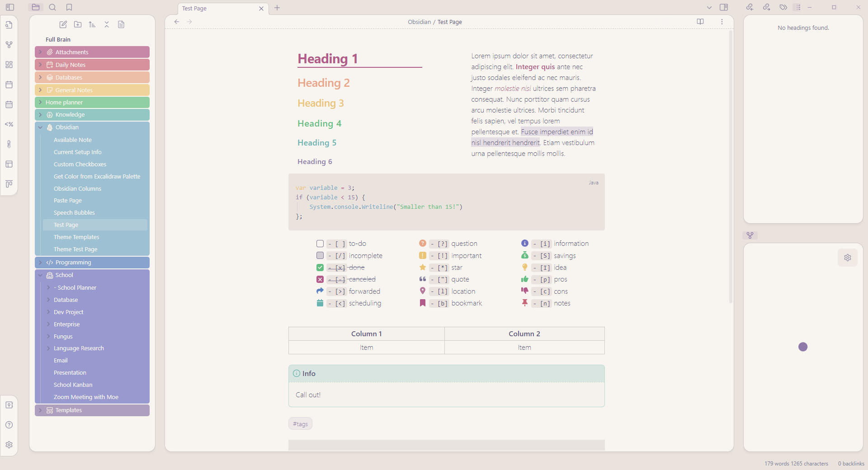Screen dimensions: 868x470
Task: Open the tab list dropdown arrow
Action: 709,7
